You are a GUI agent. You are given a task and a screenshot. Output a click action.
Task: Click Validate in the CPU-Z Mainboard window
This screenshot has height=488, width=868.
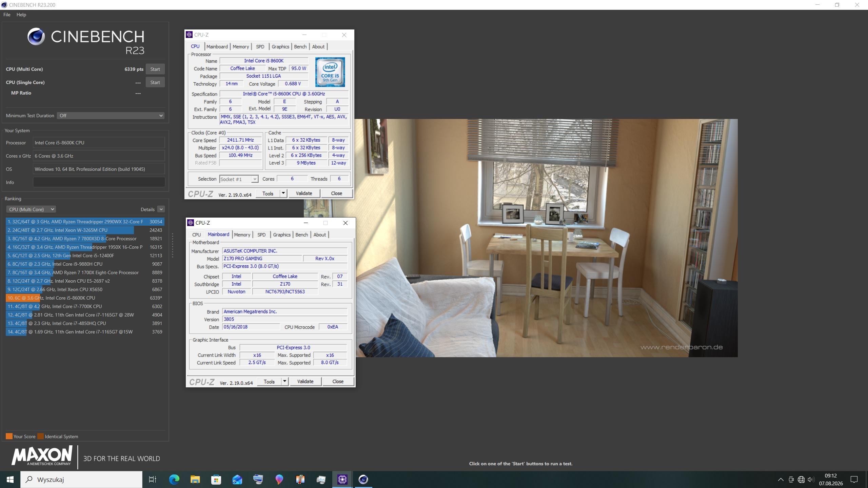click(x=305, y=382)
